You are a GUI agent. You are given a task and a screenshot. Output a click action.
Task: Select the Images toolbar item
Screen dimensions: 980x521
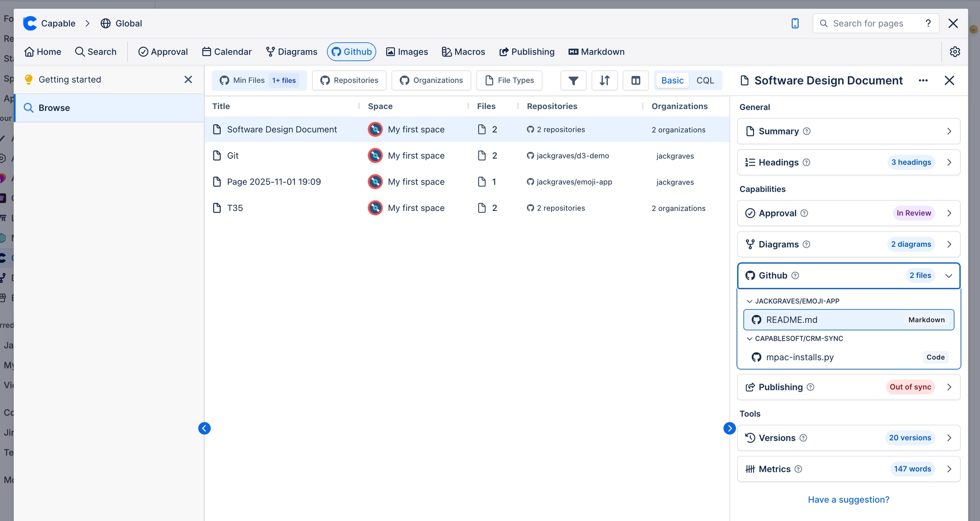click(x=406, y=52)
